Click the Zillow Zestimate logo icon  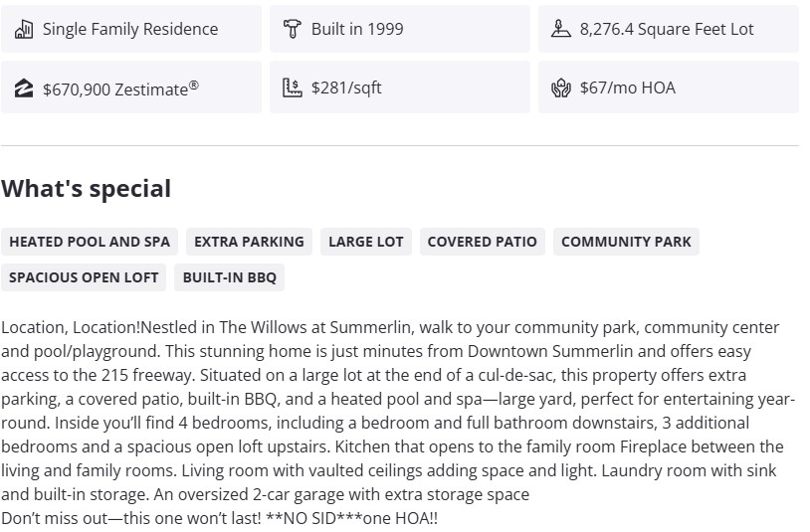[x=24, y=89]
